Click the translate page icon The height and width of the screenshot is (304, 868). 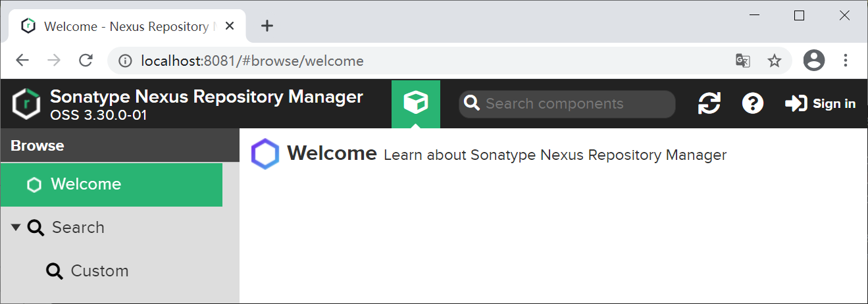(x=742, y=61)
